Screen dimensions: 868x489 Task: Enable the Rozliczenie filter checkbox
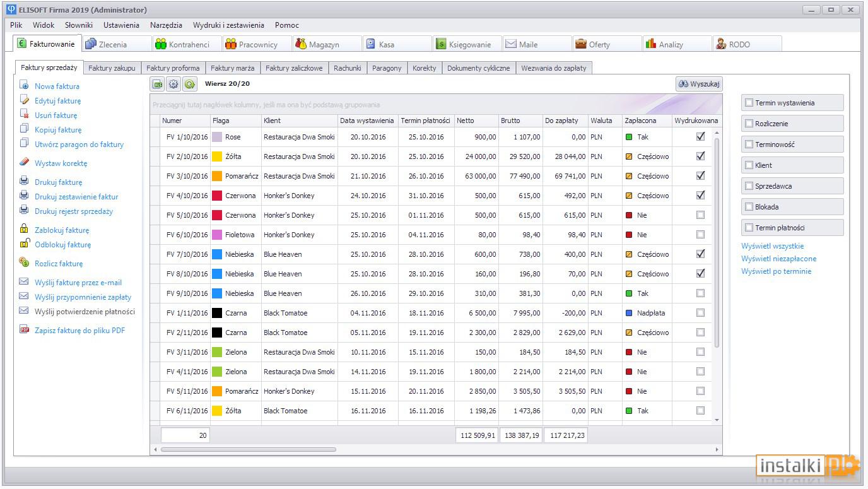coord(749,124)
